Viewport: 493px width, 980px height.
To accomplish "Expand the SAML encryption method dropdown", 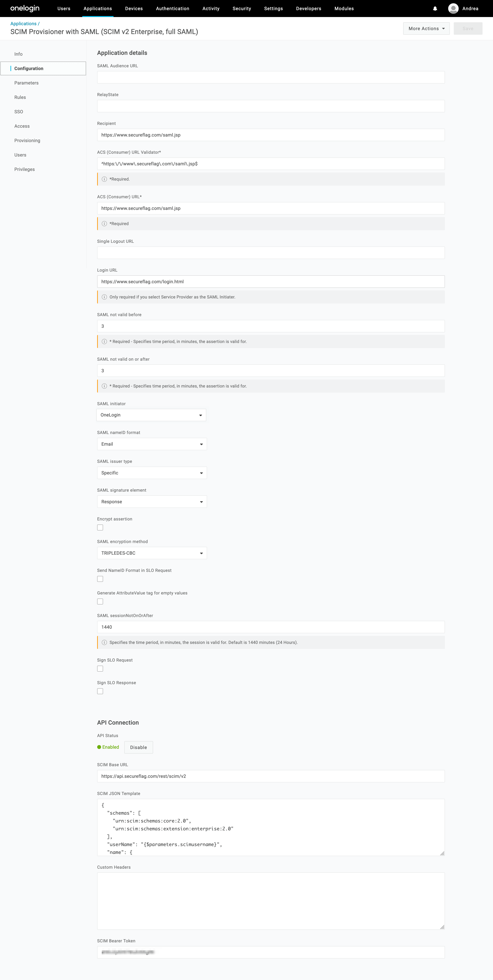I will pyautogui.click(x=152, y=553).
